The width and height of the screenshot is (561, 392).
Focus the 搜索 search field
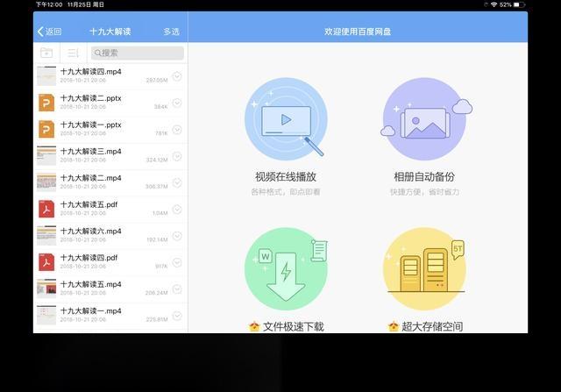(x=138, y=53)
